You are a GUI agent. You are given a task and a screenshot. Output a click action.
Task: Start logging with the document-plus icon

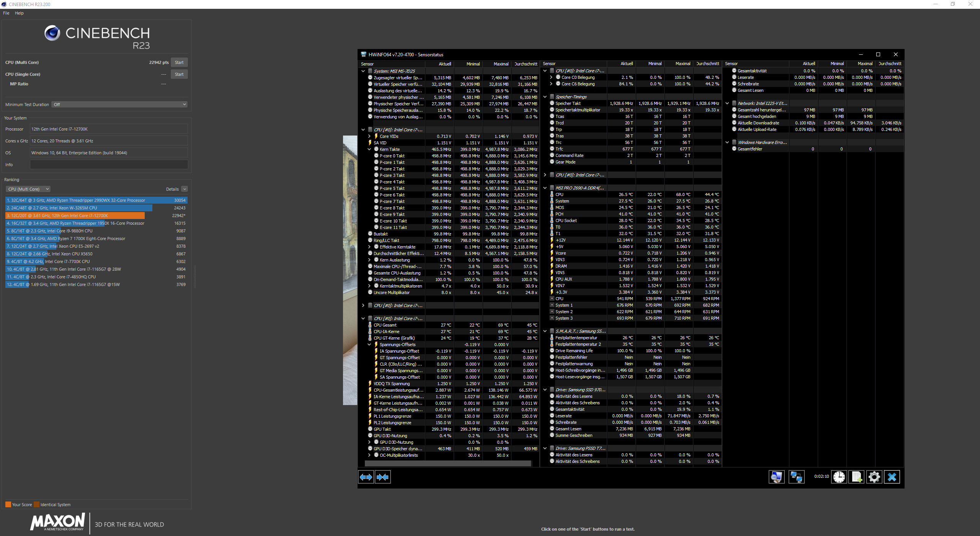pos(856,477)
